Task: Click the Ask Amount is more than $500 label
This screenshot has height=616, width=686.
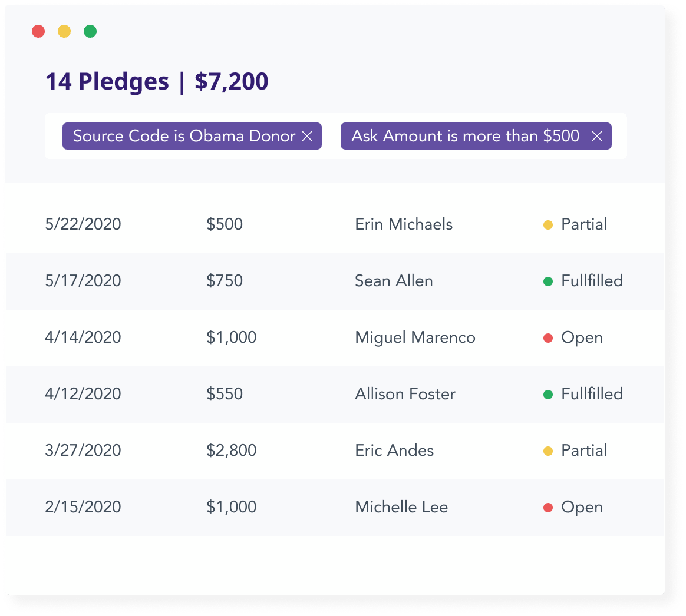Action: tap(465, 136)
